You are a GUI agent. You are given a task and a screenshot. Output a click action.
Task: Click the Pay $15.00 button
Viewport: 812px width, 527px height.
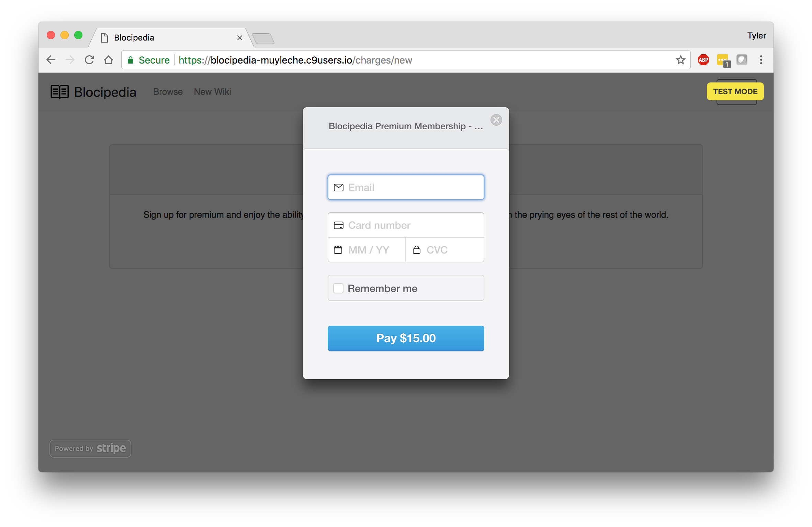click(406, 338)
